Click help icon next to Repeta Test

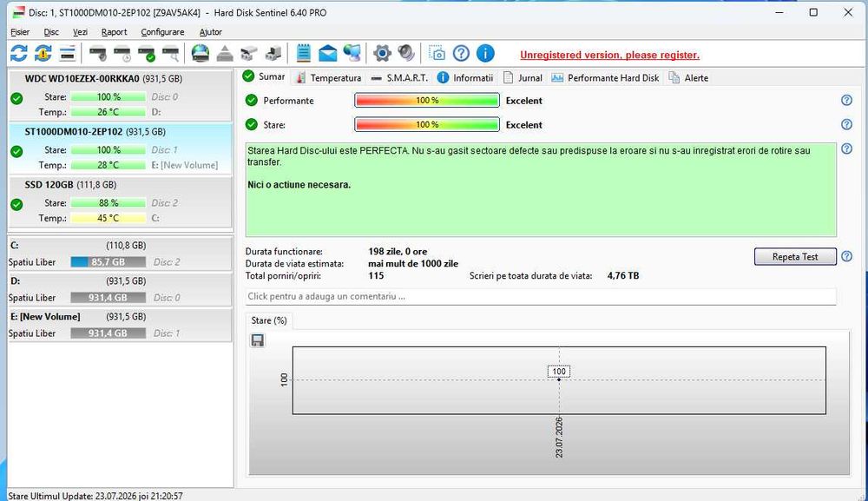pyautogui.click(x=846, y=256)
